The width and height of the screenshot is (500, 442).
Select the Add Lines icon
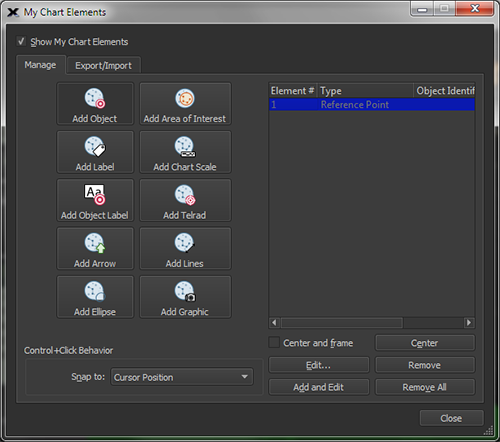pyautogui.click(x=185, y=243)
